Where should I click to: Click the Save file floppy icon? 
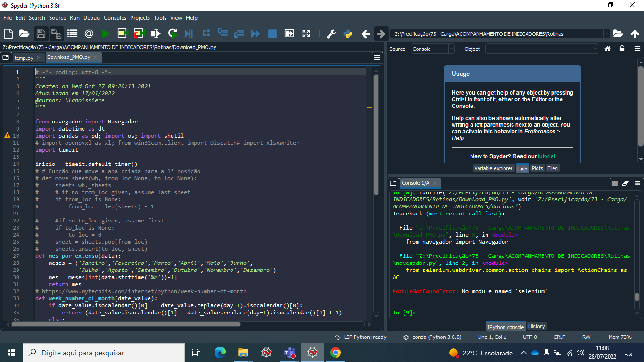pos(41,33)
